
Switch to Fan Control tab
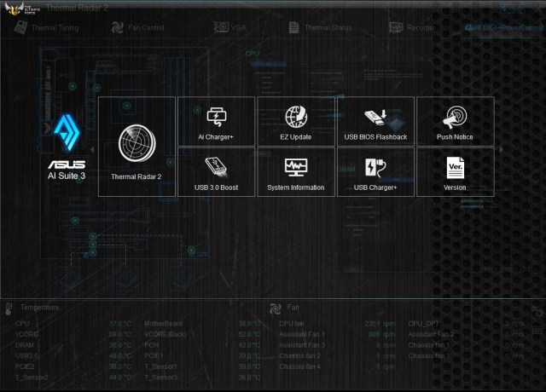pyautogui.click(x=138, y=27)
